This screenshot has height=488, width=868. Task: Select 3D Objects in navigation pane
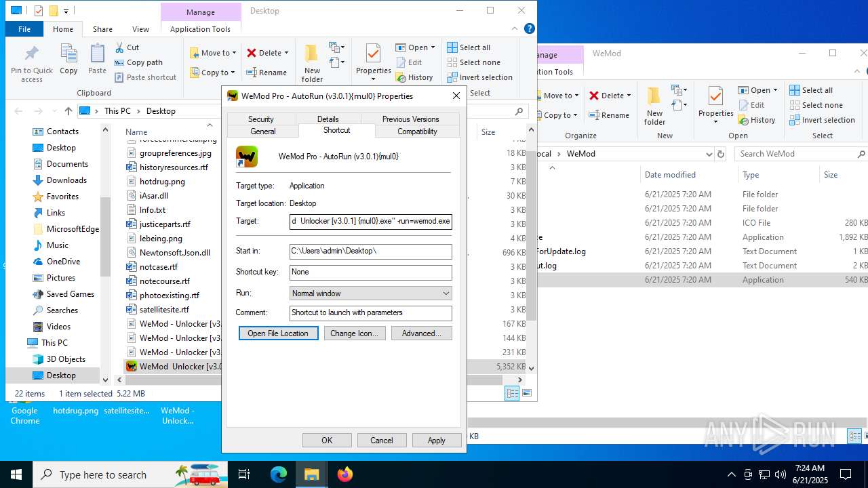click(66, 359)
